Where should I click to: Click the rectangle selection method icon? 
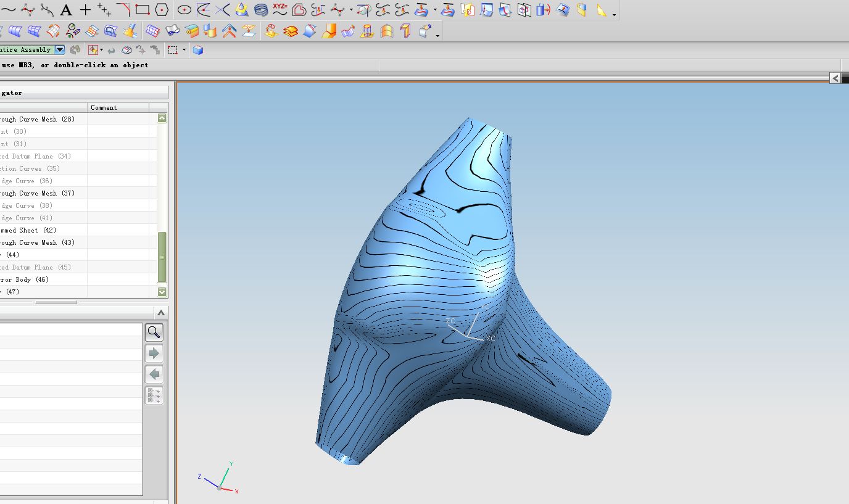[173, 50]
